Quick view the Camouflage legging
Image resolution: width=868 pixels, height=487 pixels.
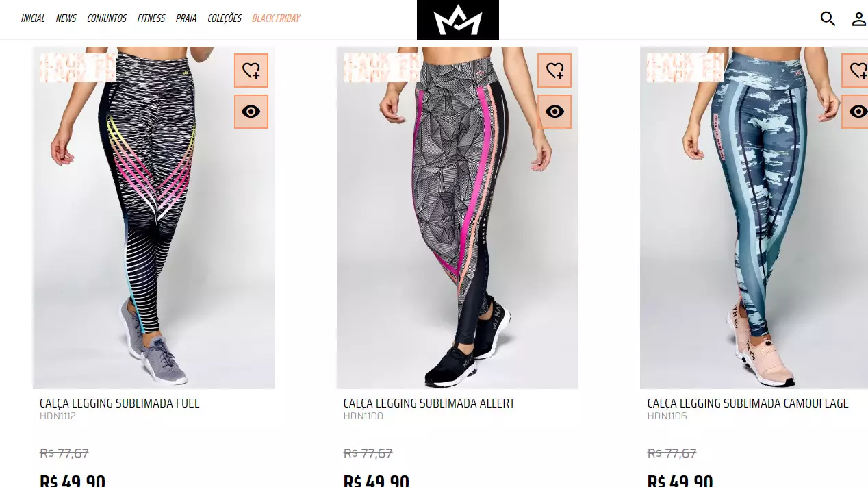pyautogui.click(x=855, y=112)
